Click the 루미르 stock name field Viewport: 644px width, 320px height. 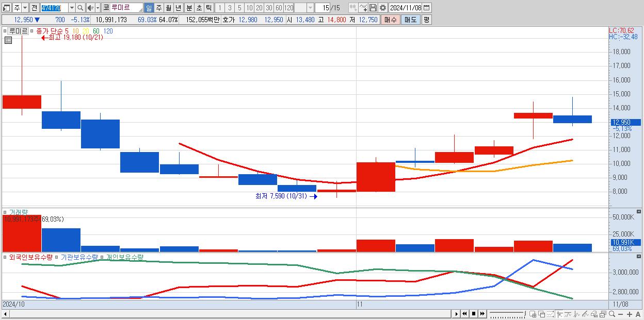click(126, 8)
